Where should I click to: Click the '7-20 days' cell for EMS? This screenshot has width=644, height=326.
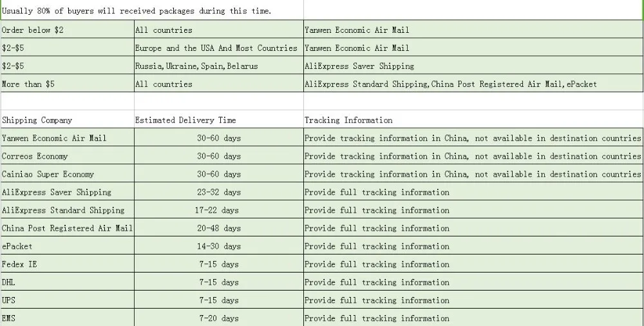[219, 318]
